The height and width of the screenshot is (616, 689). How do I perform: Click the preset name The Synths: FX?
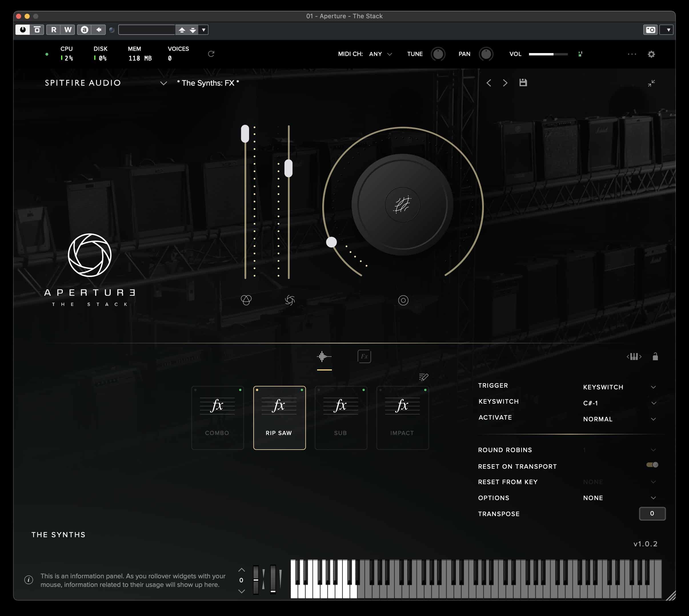pos(208,83)
